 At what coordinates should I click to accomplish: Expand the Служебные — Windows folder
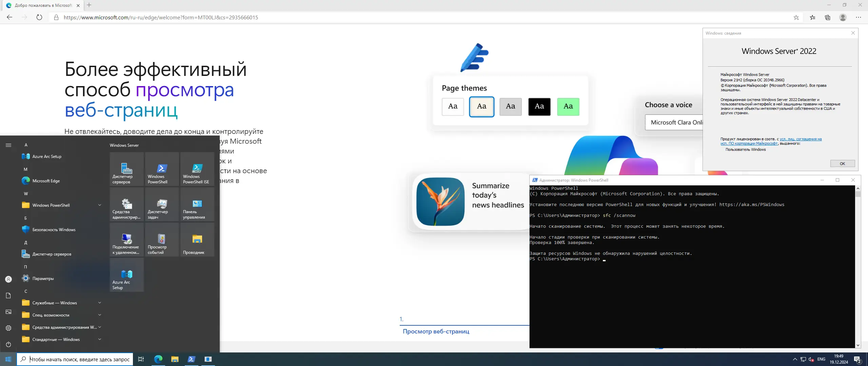click(61, 303)
